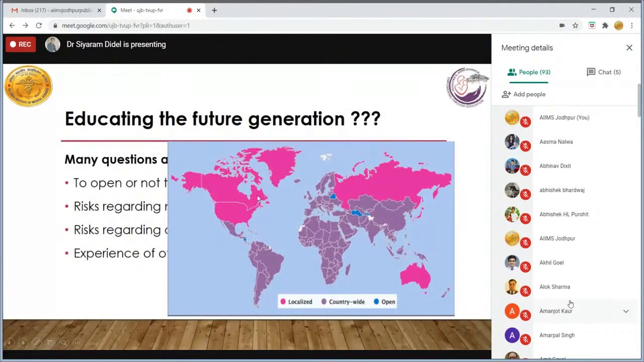The image size is (644, 362).
Task: Click the Add people icon
Action: tap(506, 95)
